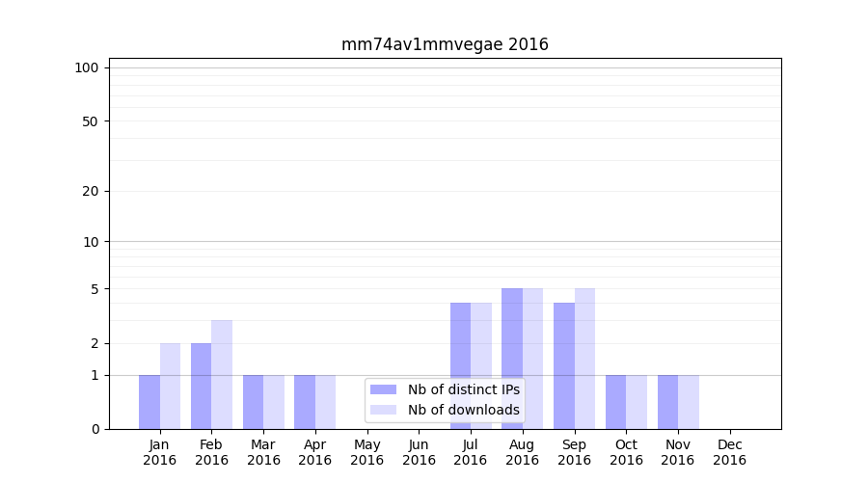Select the Nb of downloads legend text
Viewport: 868px width, 482px height.
[x=463, y=410]
